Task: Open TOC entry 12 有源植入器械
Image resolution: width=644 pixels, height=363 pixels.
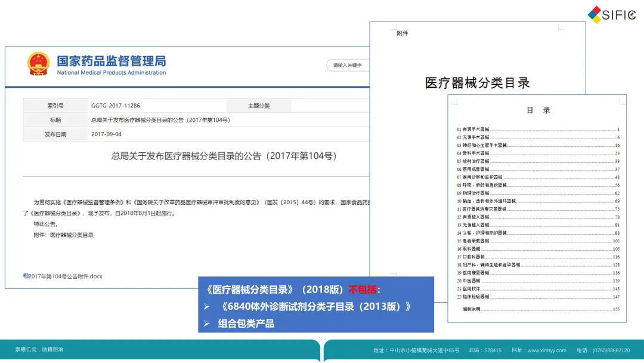Action: click(x=538, y=217)
